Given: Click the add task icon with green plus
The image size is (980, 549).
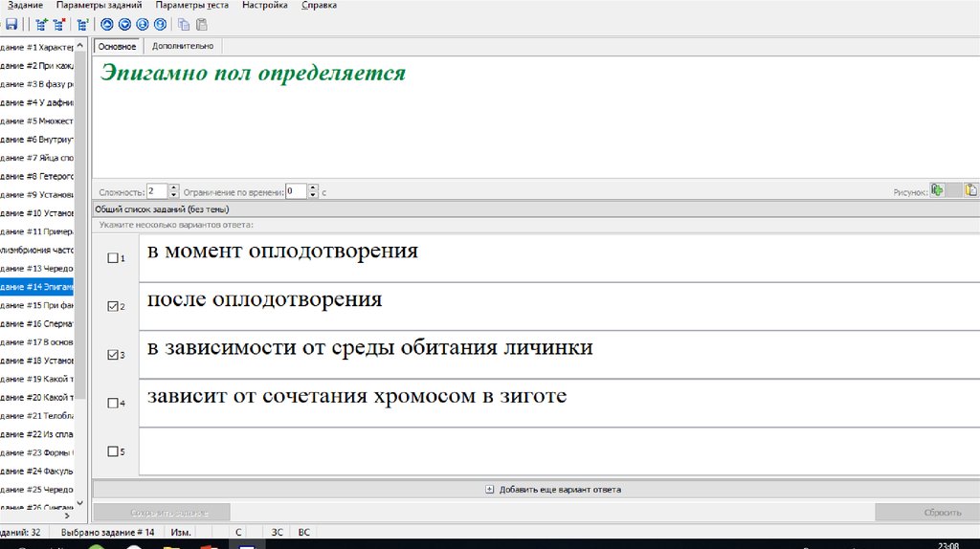Looking at the screenshot, I should [41, 25].
